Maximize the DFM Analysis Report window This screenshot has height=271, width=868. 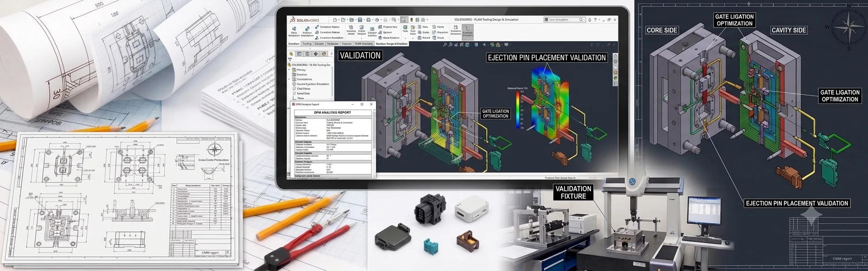(x=362, y=104)
